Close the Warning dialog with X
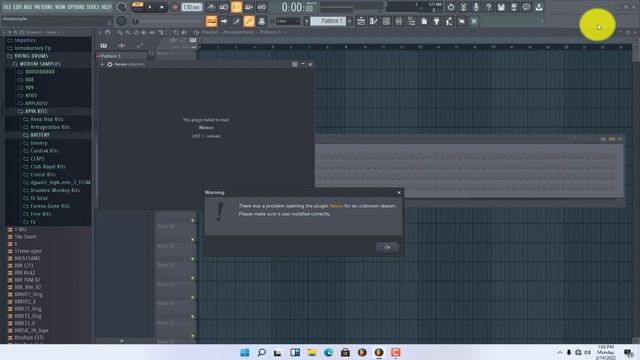640x360 pixels. [399, 192]
